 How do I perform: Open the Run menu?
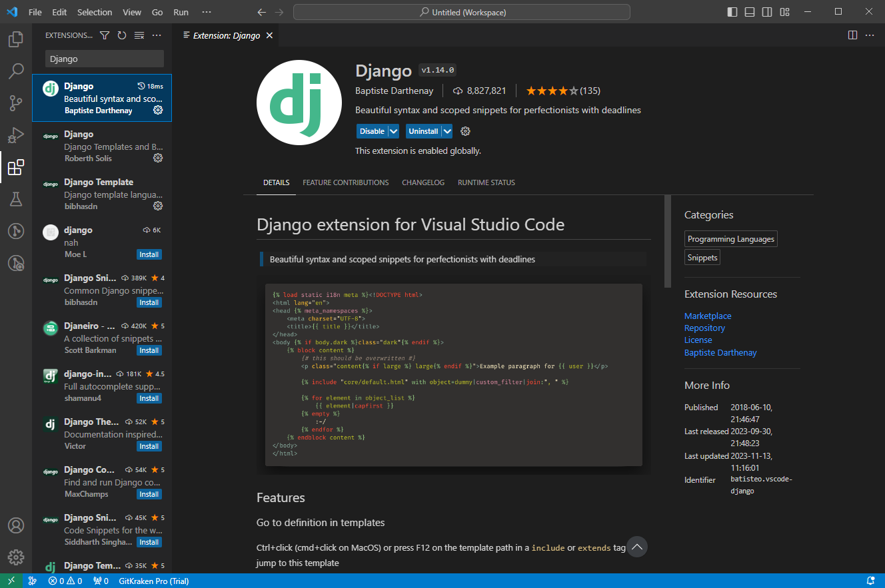pyautogui.click(x=181, y=12)
